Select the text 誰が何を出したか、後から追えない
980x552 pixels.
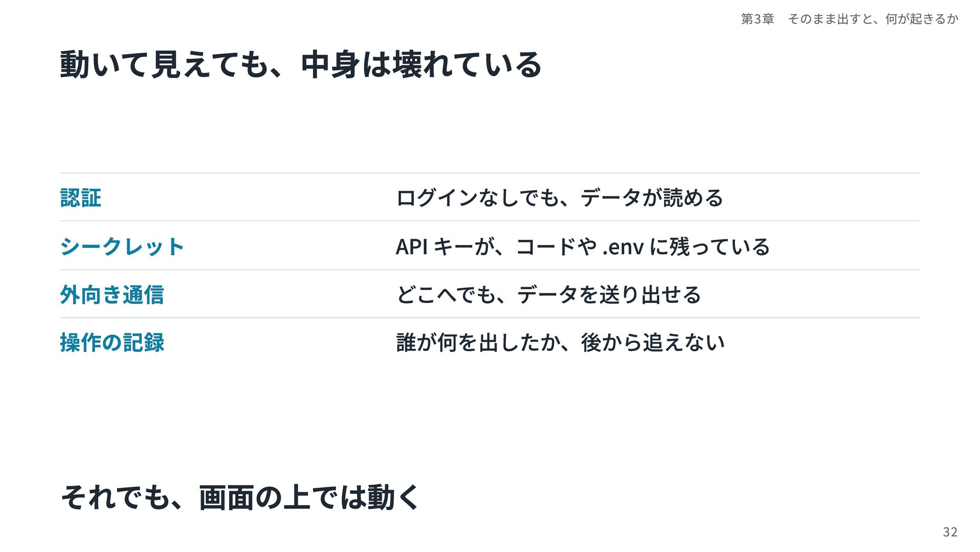point(560,342)
